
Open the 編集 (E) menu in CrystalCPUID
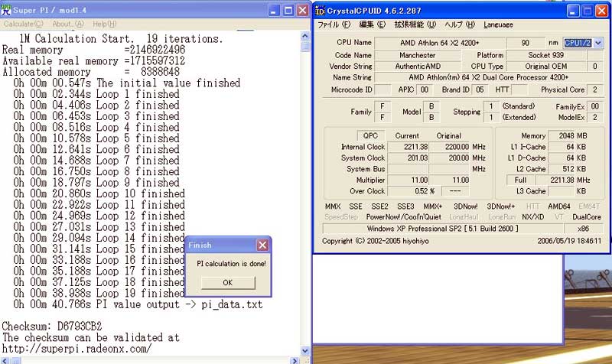click(372, 24)
